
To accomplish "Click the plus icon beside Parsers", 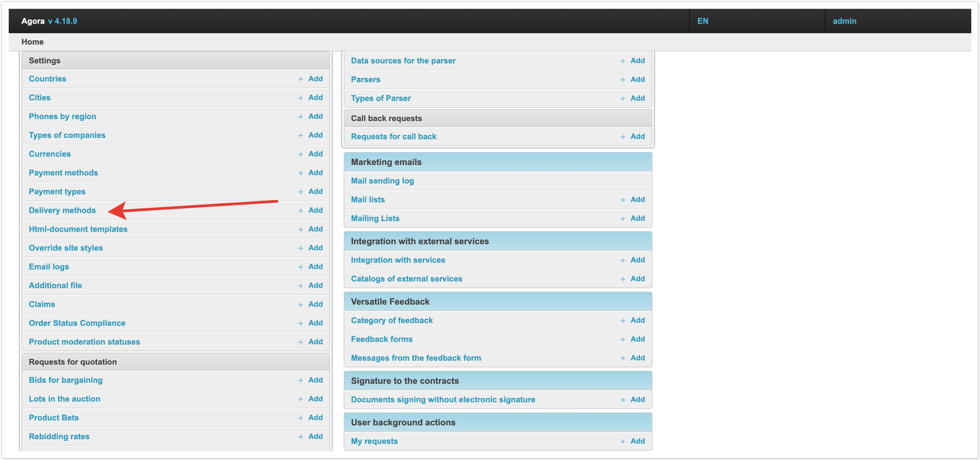I will [623, 80].
